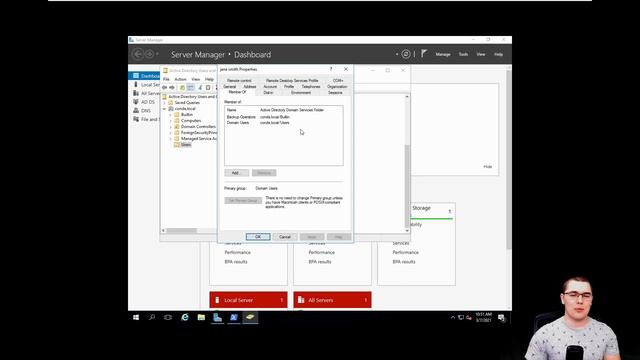Screen dimensions: 640x360
Task: Click Server Manager back arrow button
Action: point(138,54)
